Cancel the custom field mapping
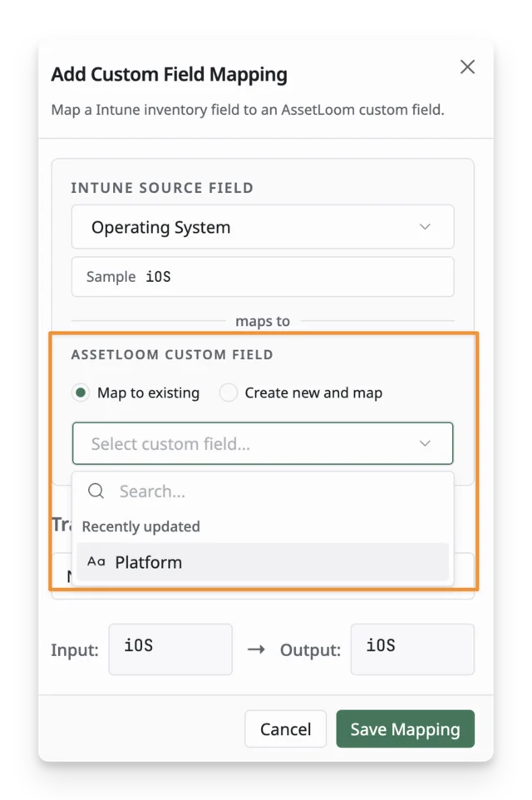 click(x=285, y=729)
